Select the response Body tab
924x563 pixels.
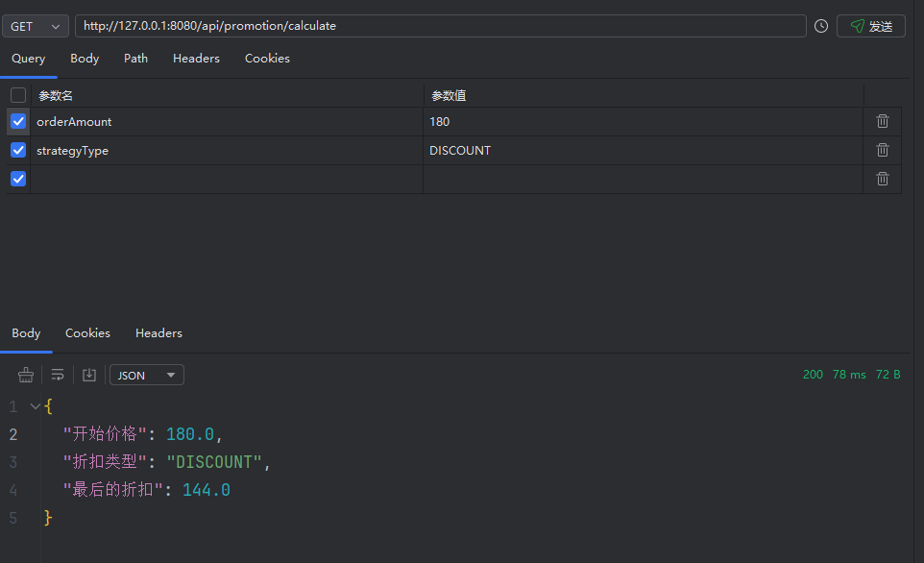point(26,333)
